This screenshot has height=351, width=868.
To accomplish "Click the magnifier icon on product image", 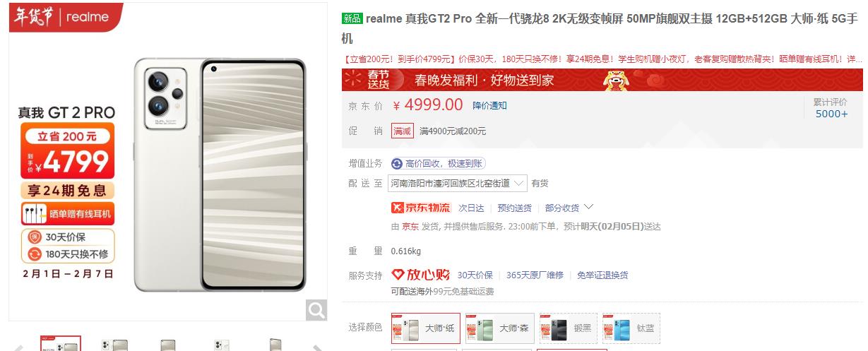I will [x=316, y=309].
